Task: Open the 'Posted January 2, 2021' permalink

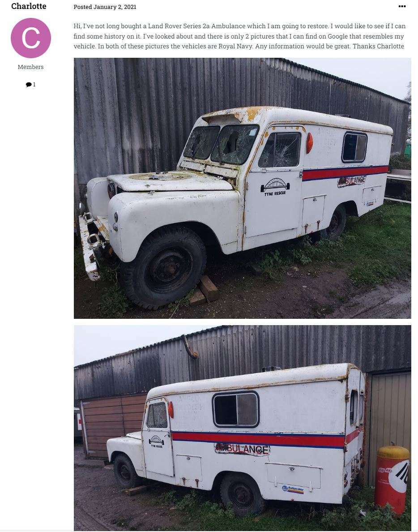Action: click(105, 7)
